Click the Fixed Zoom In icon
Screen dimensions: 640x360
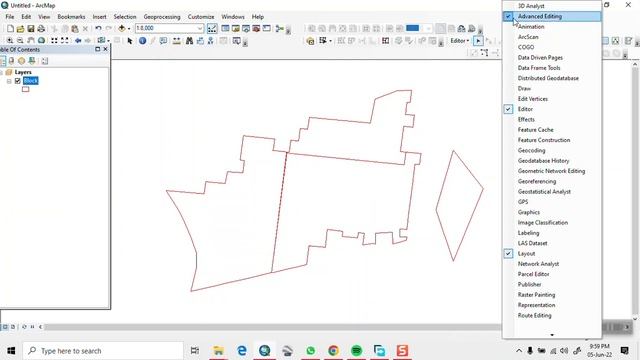pos(54,41)
